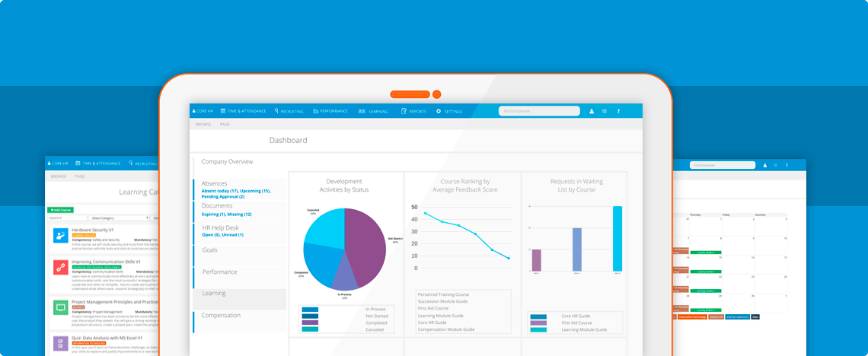Image resolution: width=868 pixels, height=356 pixels.
Task: Open the Learning menu in top navigation
Action: 373,111
